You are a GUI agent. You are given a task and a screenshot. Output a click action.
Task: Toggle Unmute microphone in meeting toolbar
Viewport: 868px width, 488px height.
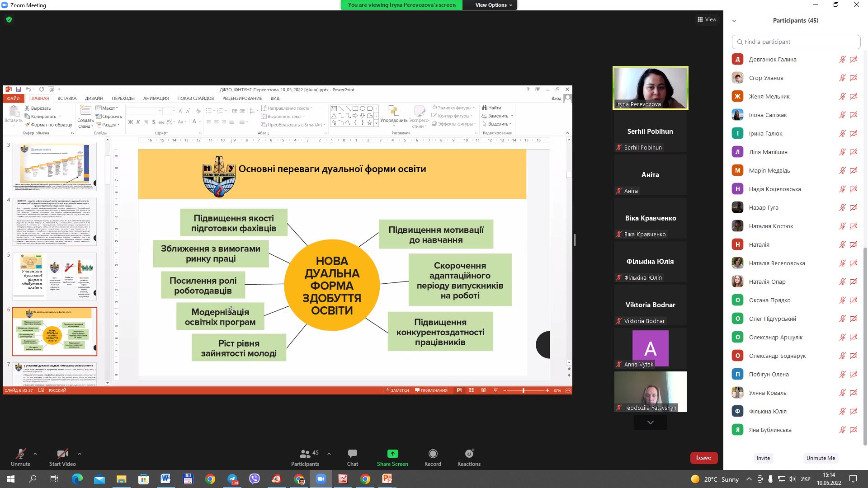tap(20, 454)
